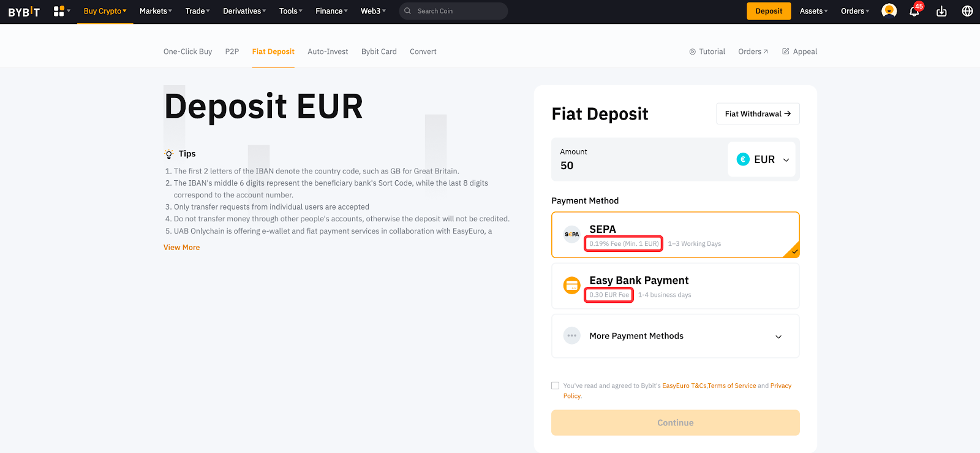Select SEPA payment method
The width and height of the screenshot is (980, 453).
675,235
